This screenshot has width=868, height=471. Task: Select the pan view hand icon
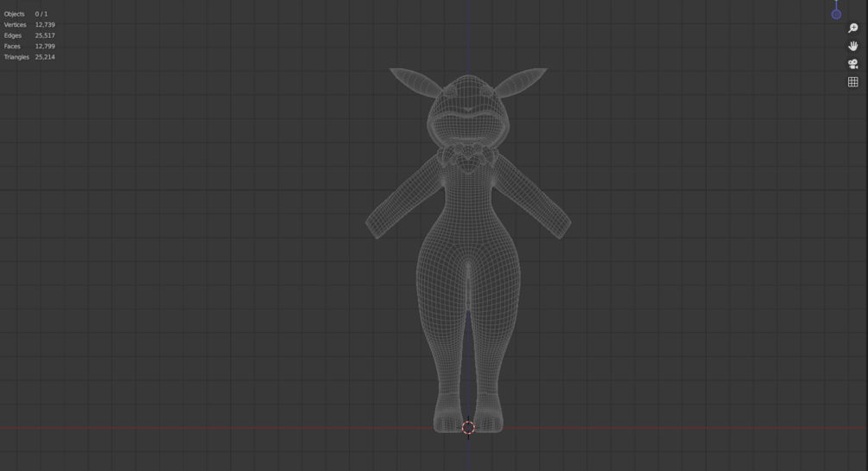coord(853,46)
